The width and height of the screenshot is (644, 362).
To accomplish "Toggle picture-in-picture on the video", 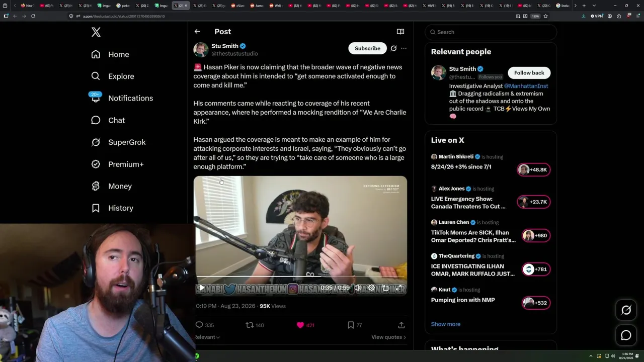I will pos(385,288).
